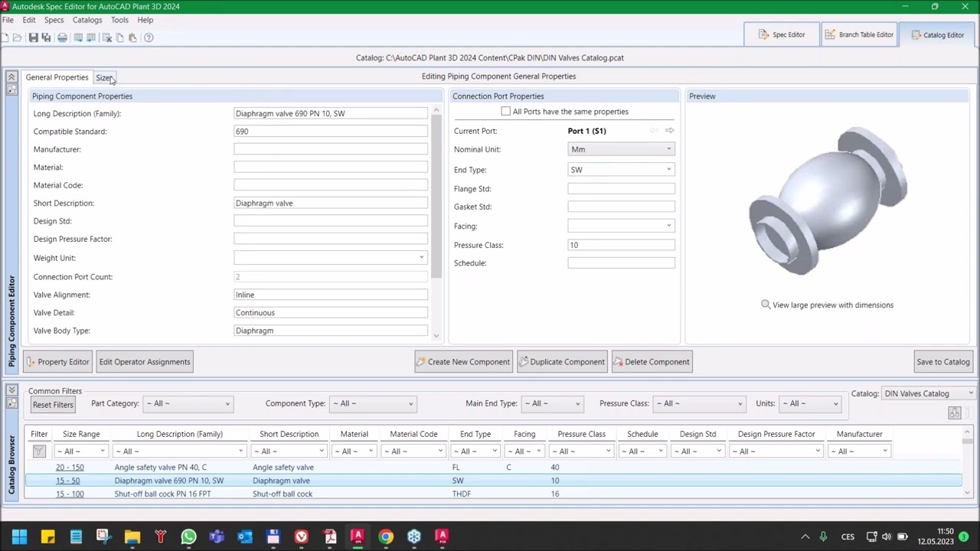
Task: Click the Delete (X) toolbar icon
Action: [x=106, y=37]
